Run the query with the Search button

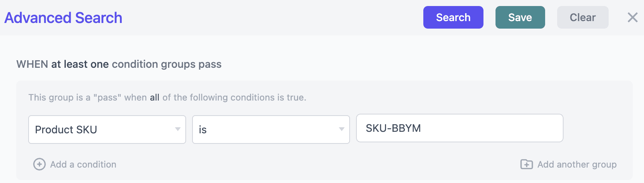coord(453,17)
